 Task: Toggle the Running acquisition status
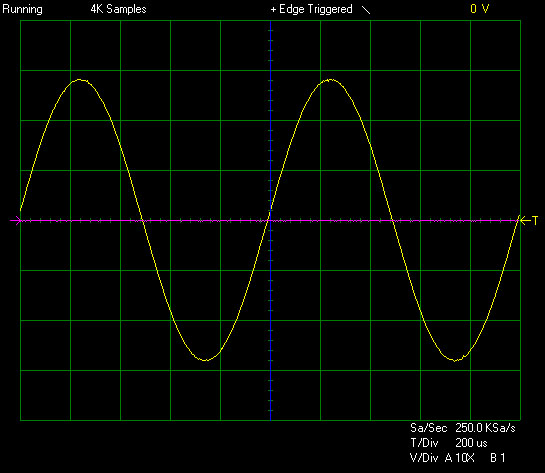tap(23, 9)
